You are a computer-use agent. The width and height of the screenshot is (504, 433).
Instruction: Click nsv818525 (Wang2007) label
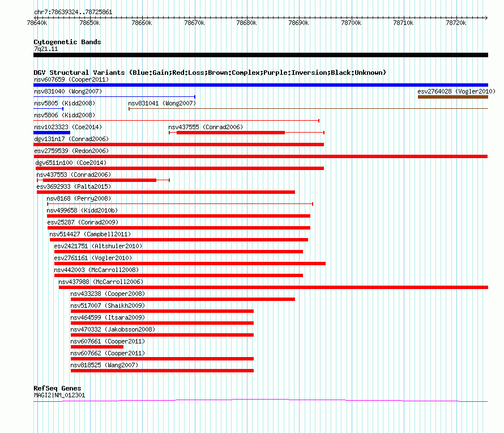pos(104,365)
